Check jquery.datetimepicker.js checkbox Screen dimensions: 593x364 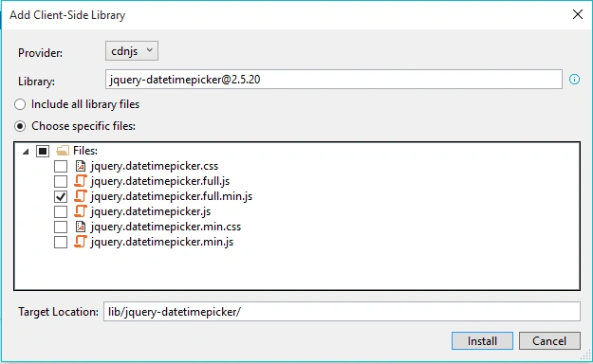(x=61, y=211)
